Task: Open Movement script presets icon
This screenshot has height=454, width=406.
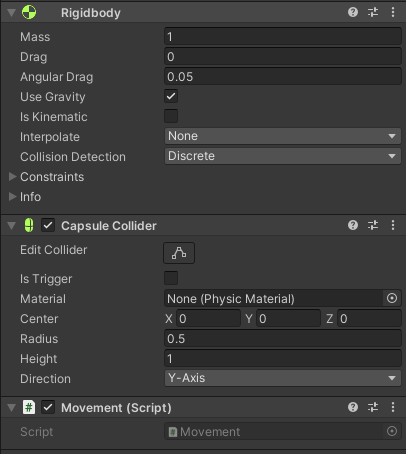Action: 373,407
